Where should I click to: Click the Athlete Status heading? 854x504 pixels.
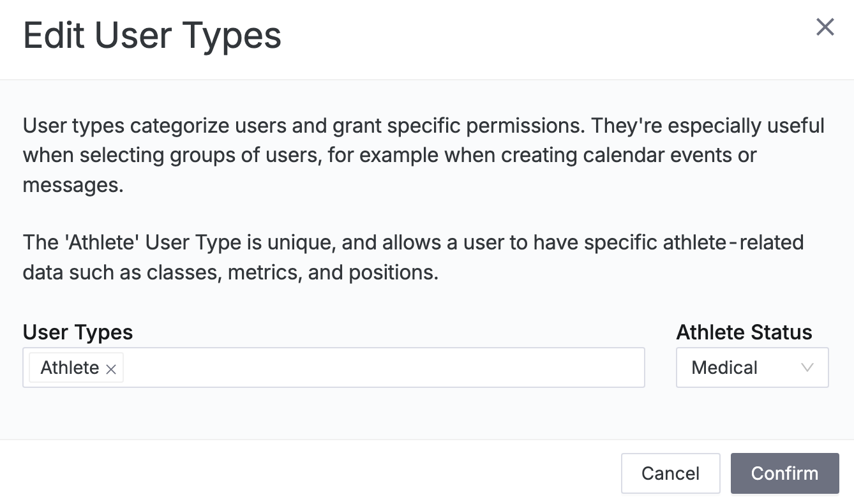pyautogui.click(x=744, y=332)
